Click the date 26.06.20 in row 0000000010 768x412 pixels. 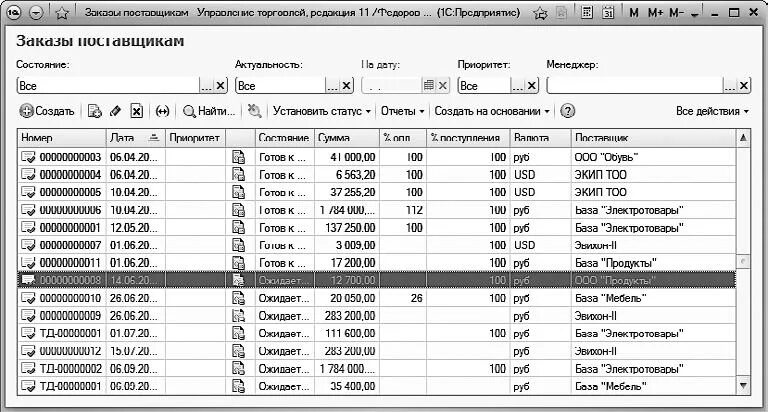(136, 298)
